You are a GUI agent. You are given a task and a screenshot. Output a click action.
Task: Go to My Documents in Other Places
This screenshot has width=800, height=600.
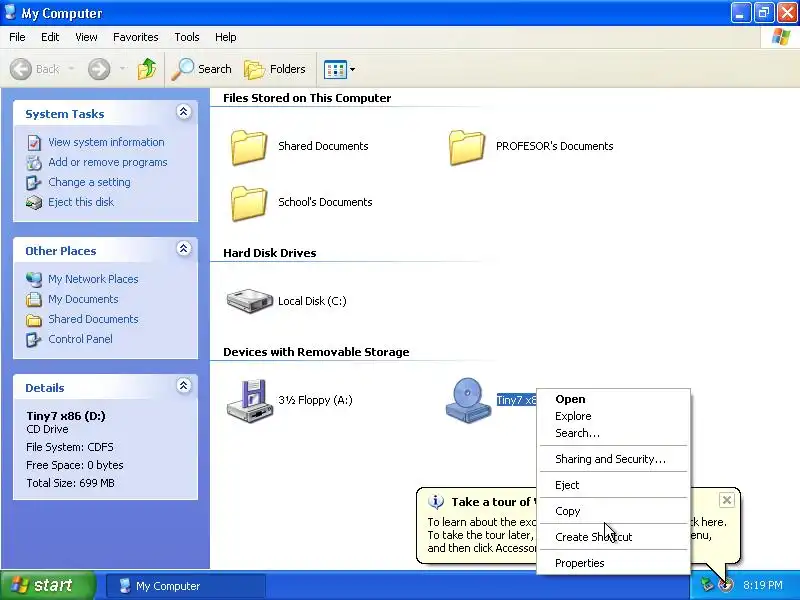[x=83, y=299]
